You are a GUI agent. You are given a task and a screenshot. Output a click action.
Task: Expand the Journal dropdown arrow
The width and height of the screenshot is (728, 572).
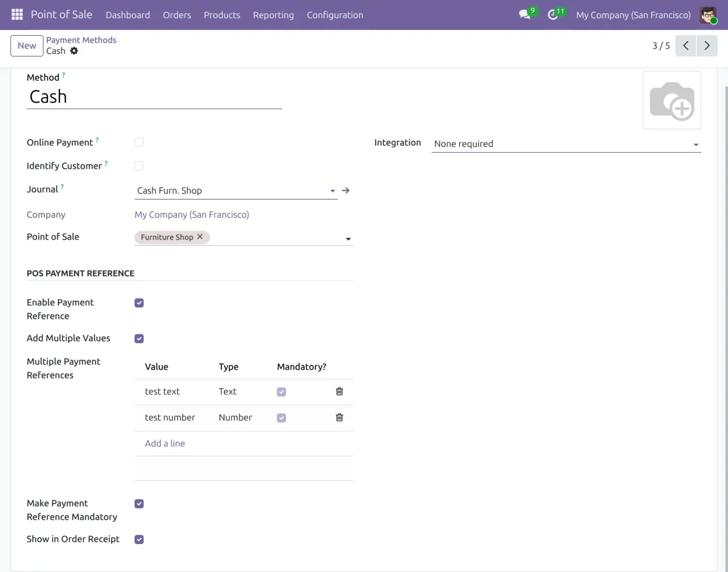[x=332, y=191]
